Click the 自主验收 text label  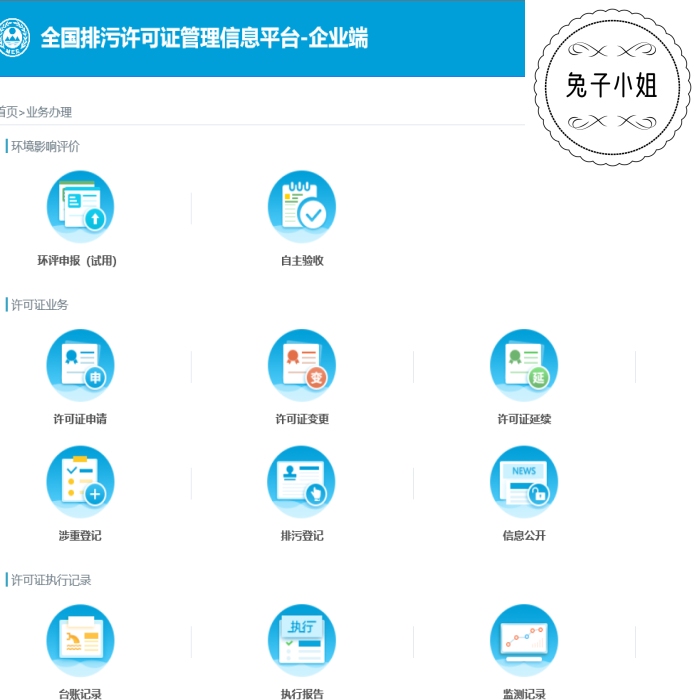click(x=302, y=260)
